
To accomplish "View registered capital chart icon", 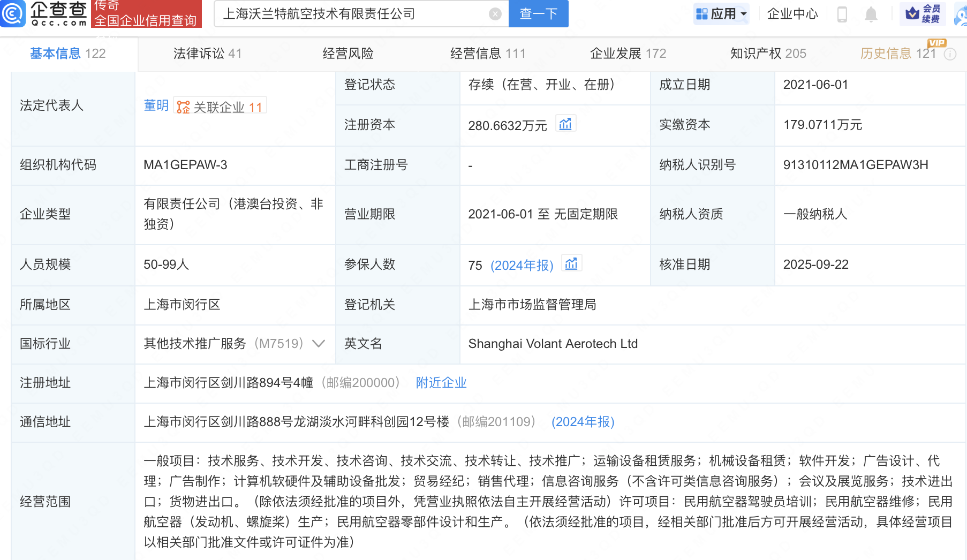I will (x=565, y=124).
